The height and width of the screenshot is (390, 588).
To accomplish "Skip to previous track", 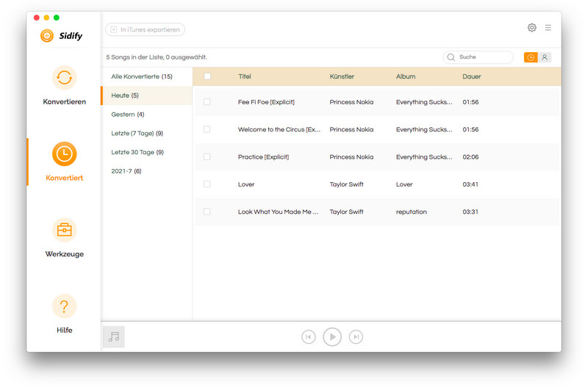I will 308,337.
